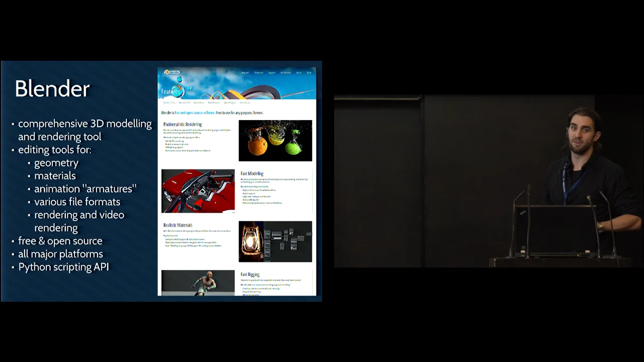Click the Photorealistic Rendering heading
644x362 pixels.
pyautogui.click(x=183, y=124)
